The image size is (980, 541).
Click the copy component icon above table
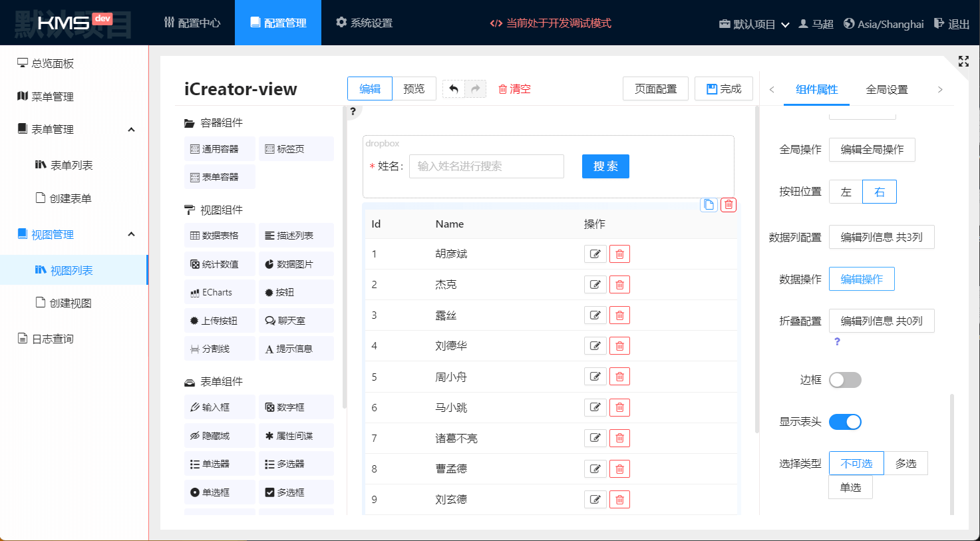click(709, 205)
